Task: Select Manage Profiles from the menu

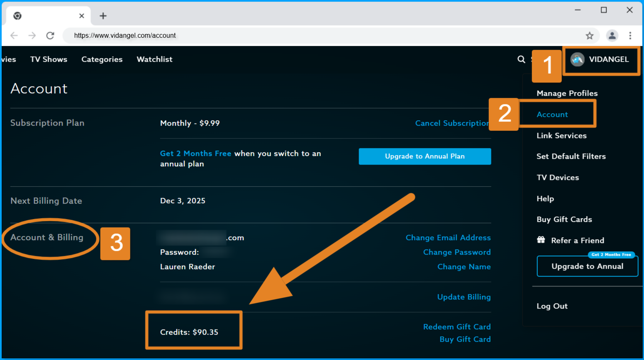Action: tap(567, 93)
